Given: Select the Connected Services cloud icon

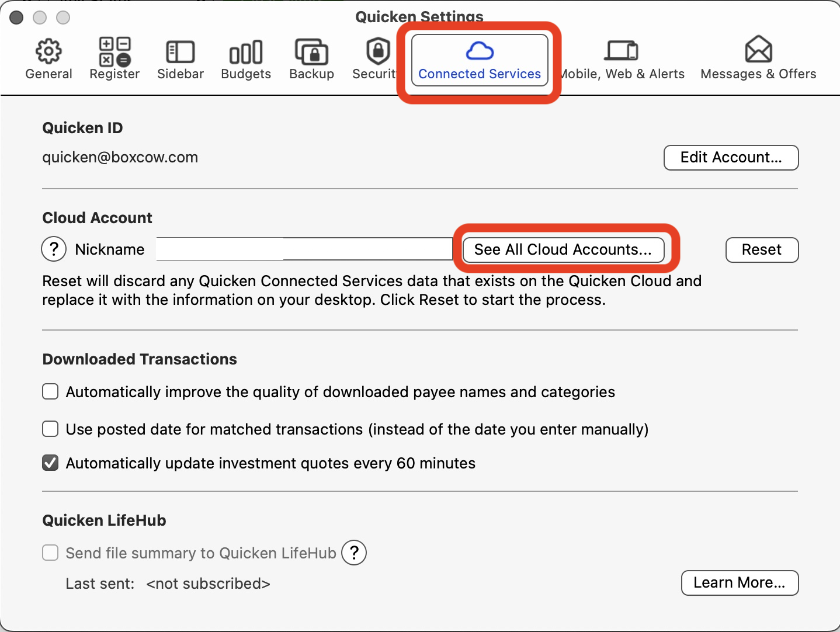Looking at the screenshot, I should (x=480, y=51).
